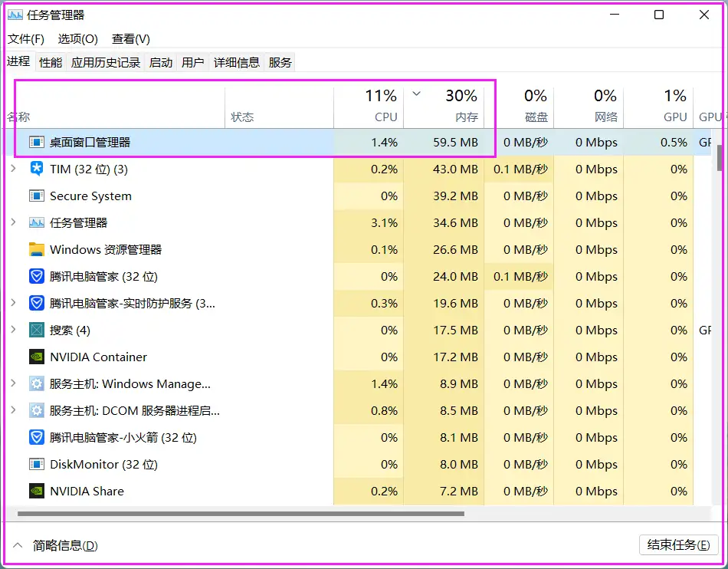This screenshot has width=728, height=569.
Task: Click the Secure System process icon
Action: (x=37, y=196)
